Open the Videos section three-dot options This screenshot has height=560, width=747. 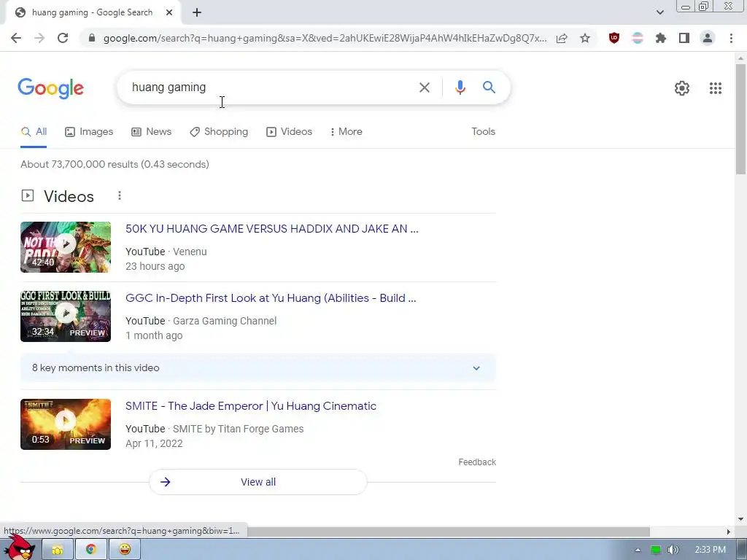click(x=120, y=195)
